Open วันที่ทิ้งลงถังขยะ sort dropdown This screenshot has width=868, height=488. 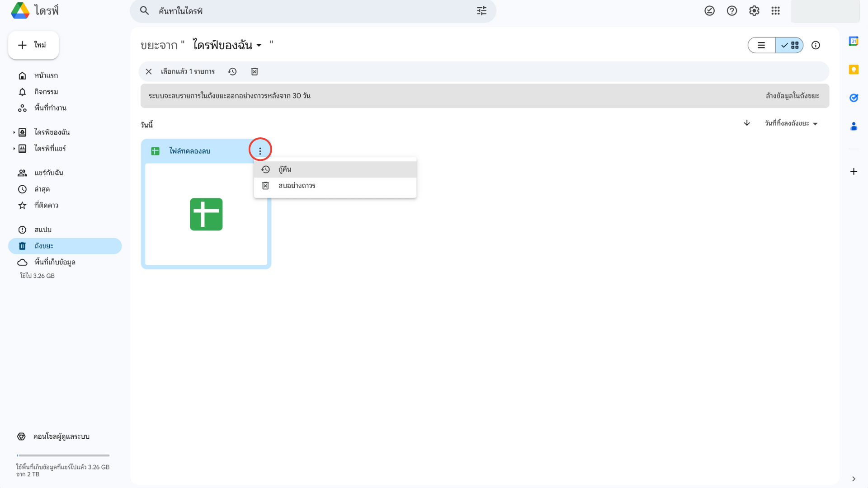tap(791, 123)
